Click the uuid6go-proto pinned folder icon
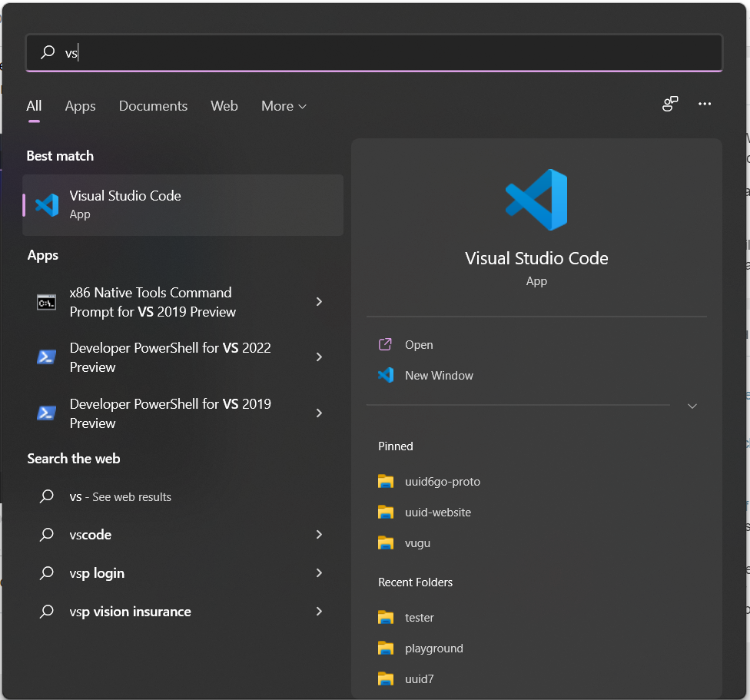 point(386,482)
